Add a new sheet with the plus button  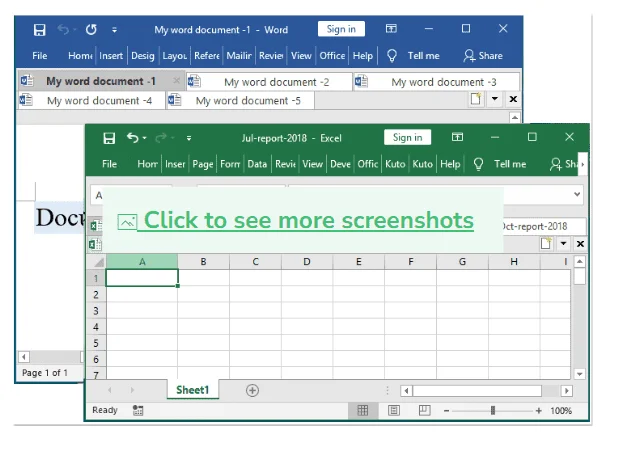point(252,390)
